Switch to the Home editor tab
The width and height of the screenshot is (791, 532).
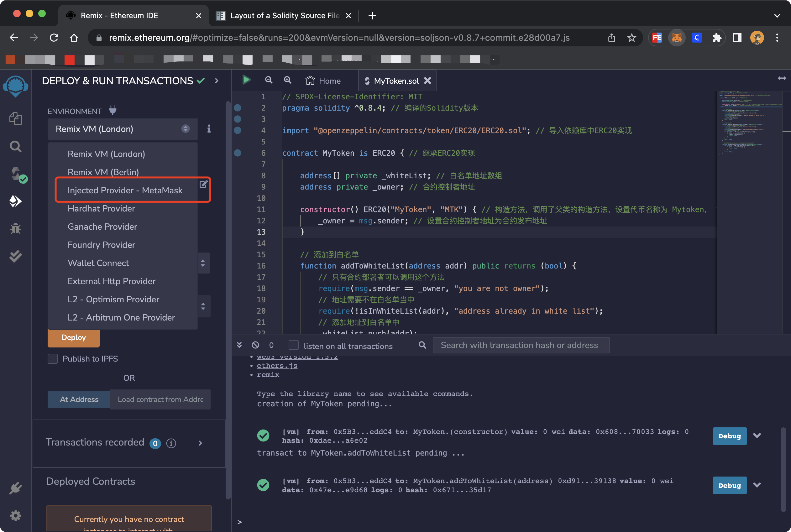click(323, 81)
